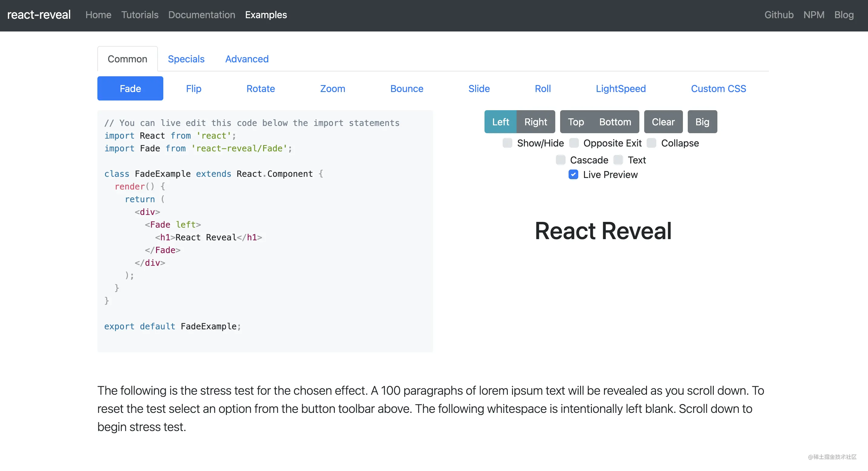The width and height of the screenshot is (868, 471).
Task: Toggle the Live Preview checkbox
Action: point(573,175)
